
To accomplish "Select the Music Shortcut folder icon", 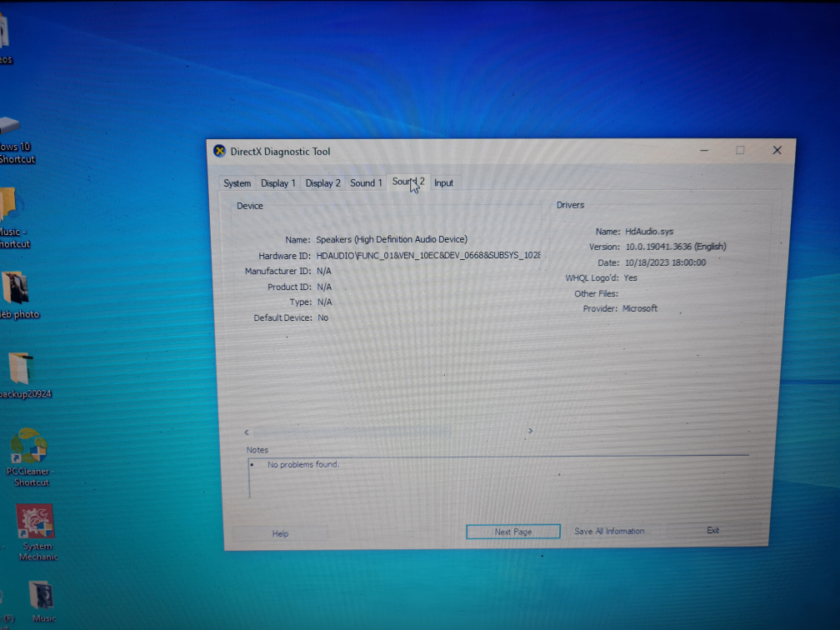I will point(14,218).
